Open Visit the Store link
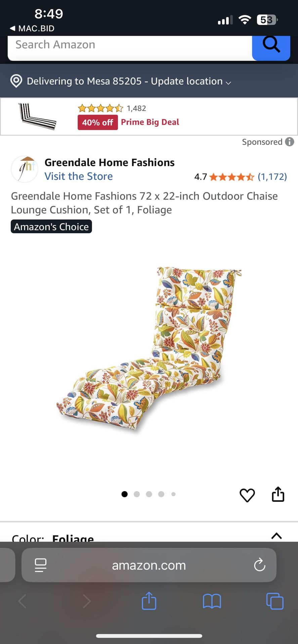The height and width of the screenshot is (644, 298). tap(79, 176)
